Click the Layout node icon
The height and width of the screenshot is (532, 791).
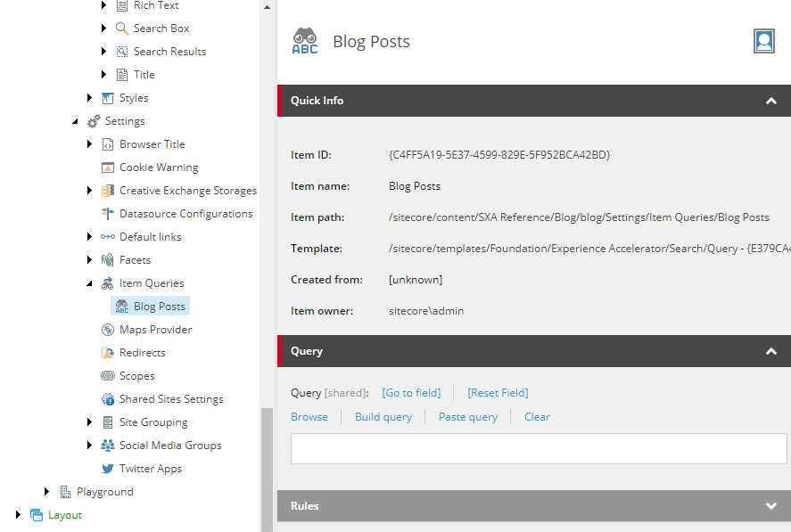coord(37,515)
